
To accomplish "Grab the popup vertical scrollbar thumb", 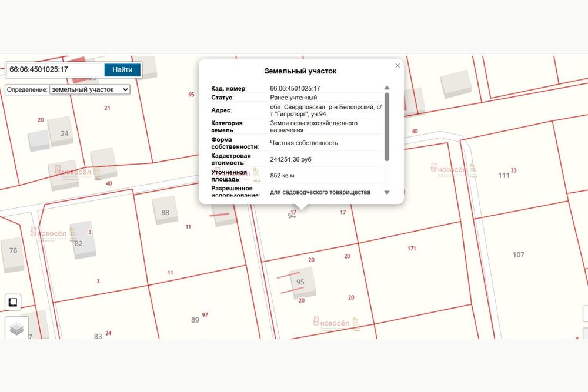I will click(x=386, y=126).
